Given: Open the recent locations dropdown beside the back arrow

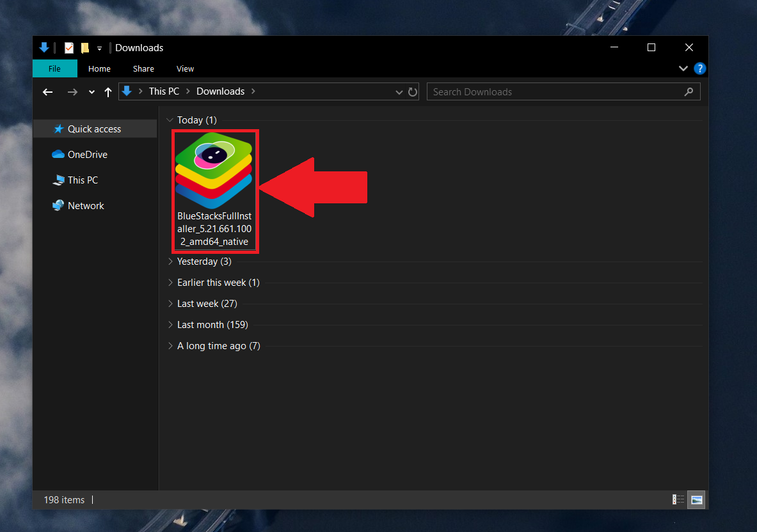Looking at the screenshot, I should pyautogui.click(x=91, y=91).
